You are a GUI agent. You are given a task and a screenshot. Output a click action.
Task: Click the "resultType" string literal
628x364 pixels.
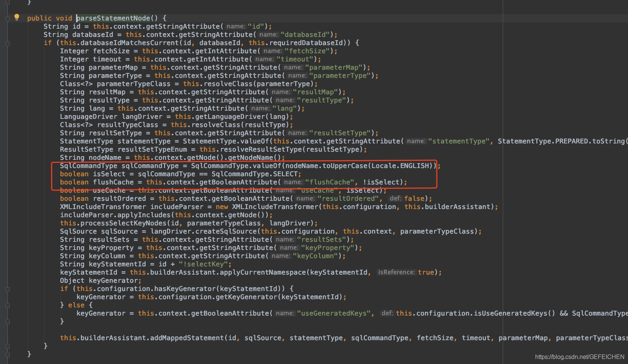coord(322,100)
